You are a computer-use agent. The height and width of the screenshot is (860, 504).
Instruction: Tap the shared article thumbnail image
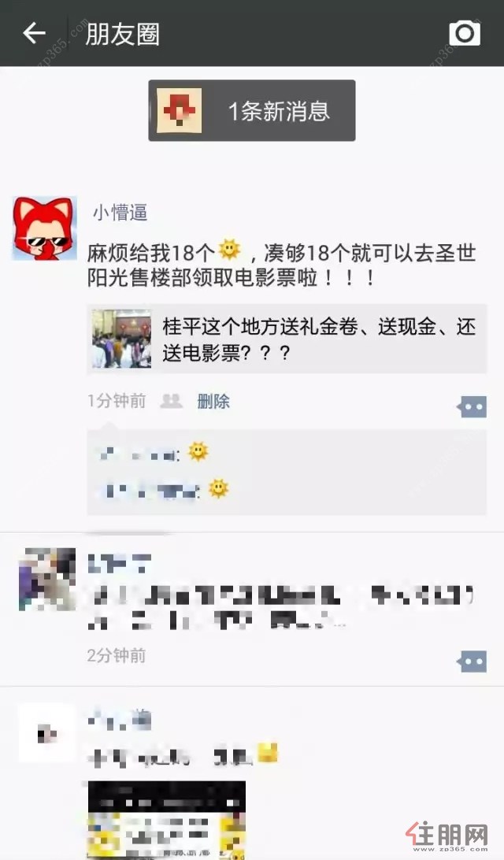pyautogui.click(x=121, y=339)
